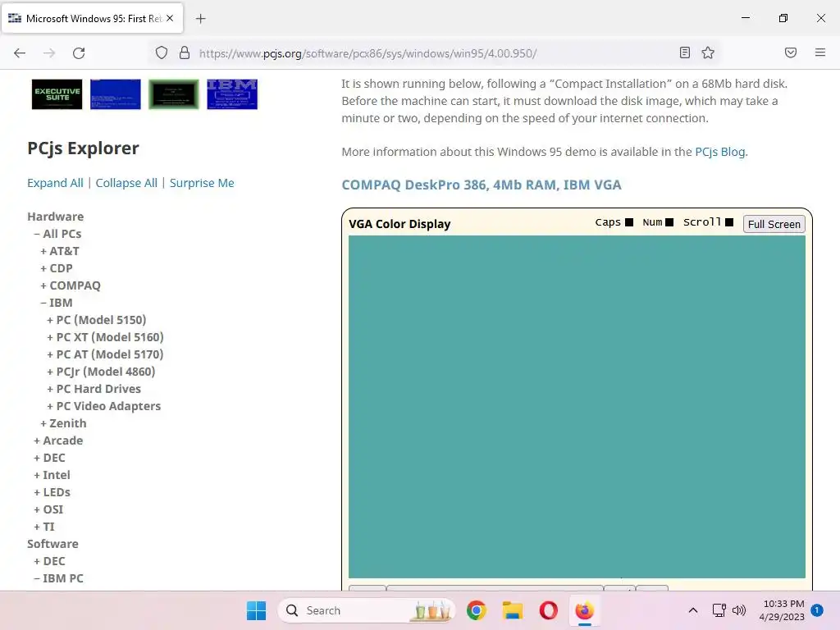Open the plain blue screen thumbnail
Viewport: 840px width, 630px height.
pos(115,94)
